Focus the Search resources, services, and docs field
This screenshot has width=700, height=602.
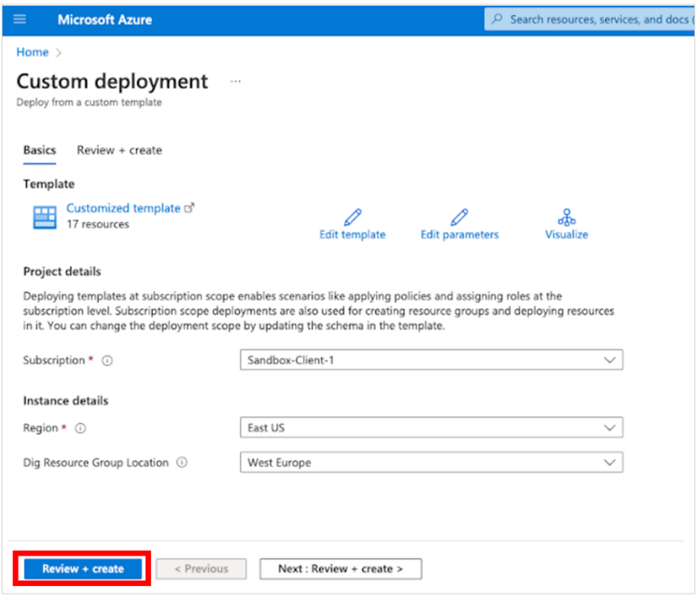pos(589,20)
